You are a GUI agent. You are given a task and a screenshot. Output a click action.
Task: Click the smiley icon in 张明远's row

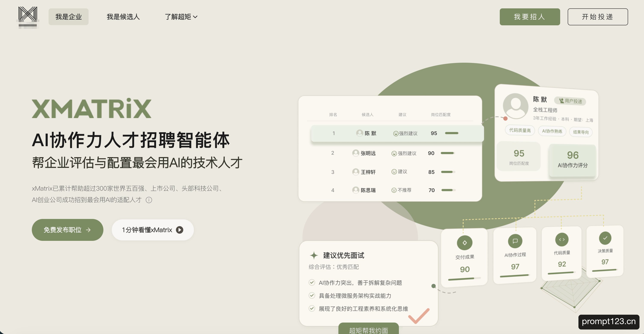point(394,153)
